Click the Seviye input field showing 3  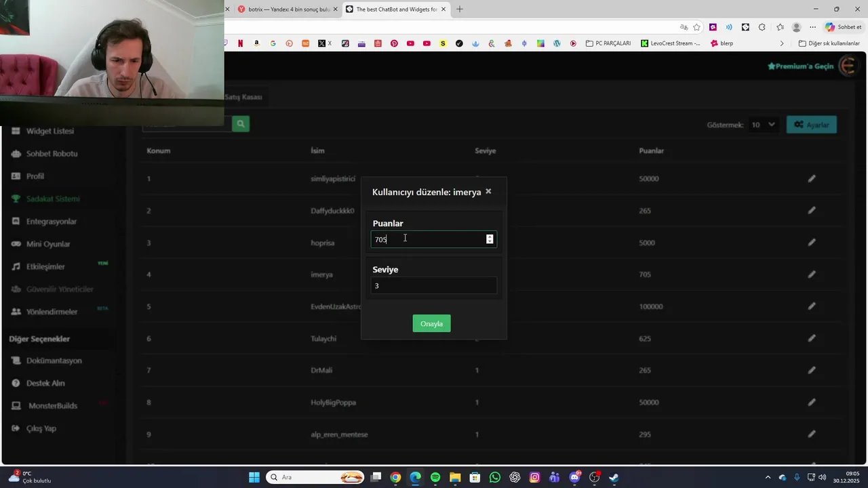click(x=433, y=286)
